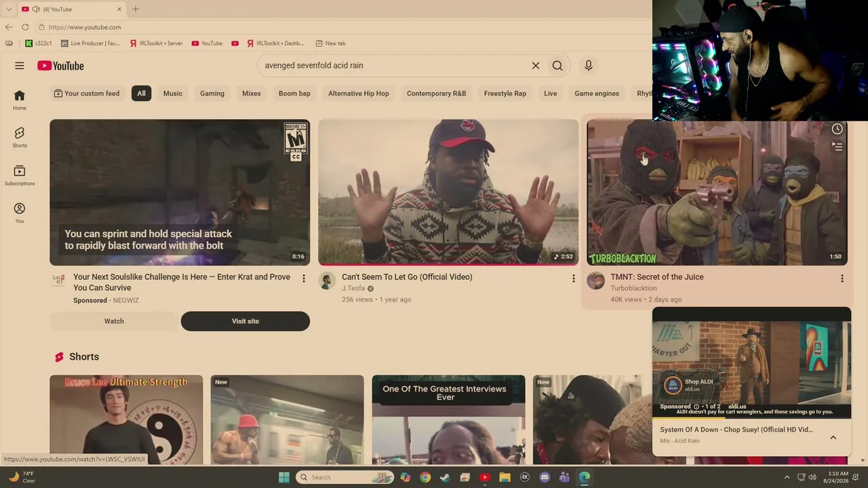868x488 pixels.
Task: Visit J.Tesfa channel name
Action: (x=353, y=289)
